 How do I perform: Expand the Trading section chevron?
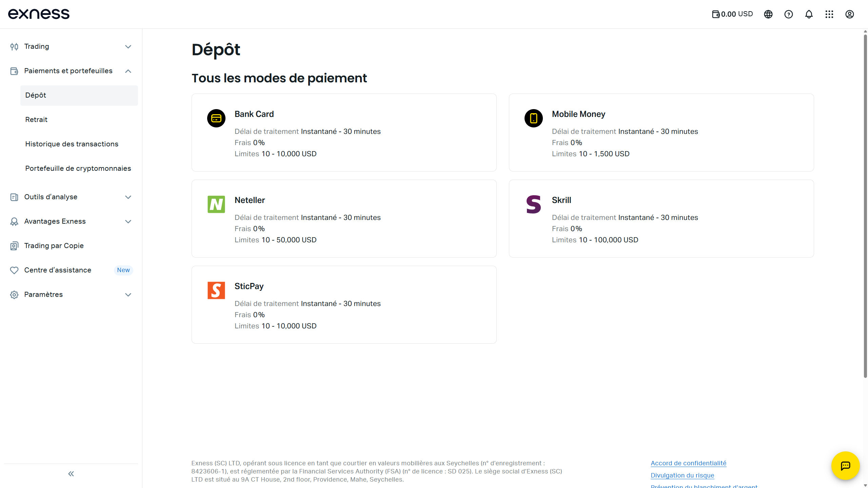coord(128,46)
